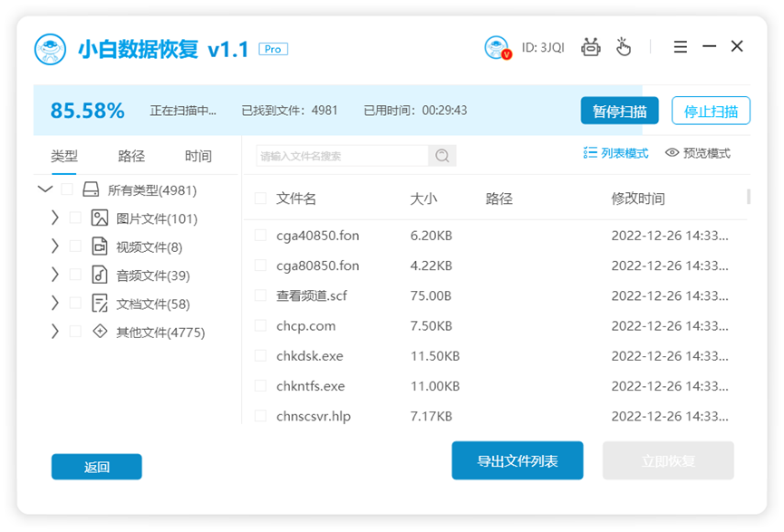Click the audio files (音频文件) icon
The width and height of the screenshot is (784, 532).
pyautogui.click(x=100, y=276)
